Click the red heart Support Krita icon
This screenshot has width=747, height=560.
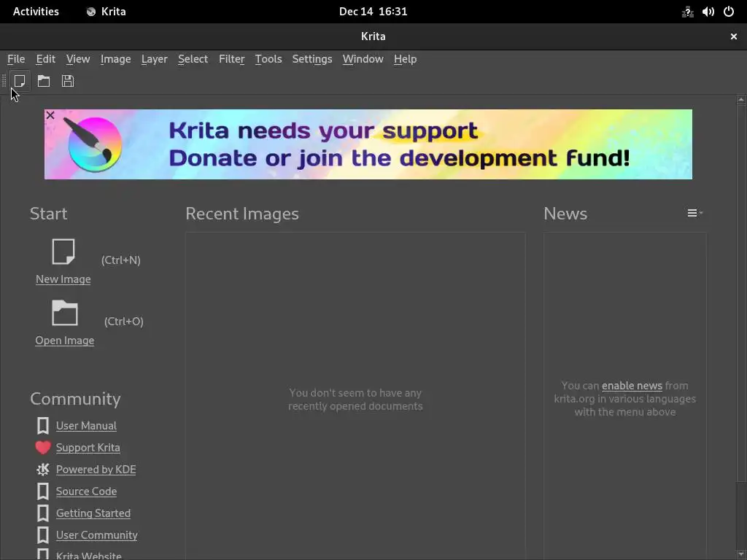(x=43, y=448)
